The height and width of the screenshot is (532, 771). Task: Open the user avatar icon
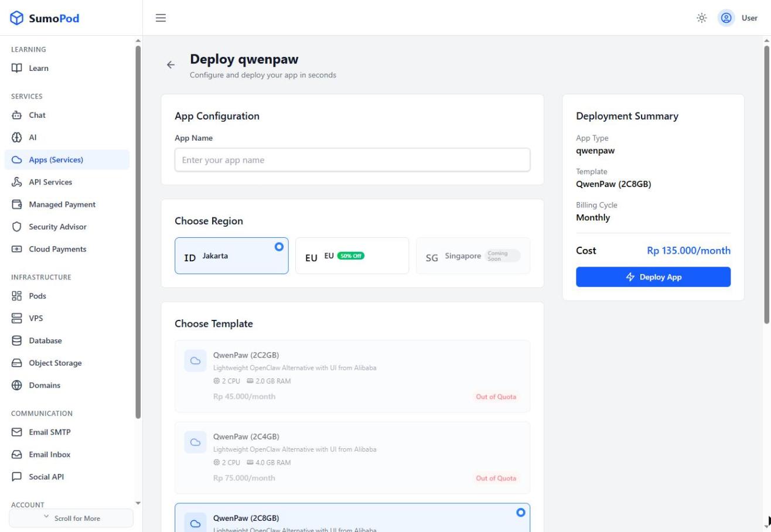point(727,18)
